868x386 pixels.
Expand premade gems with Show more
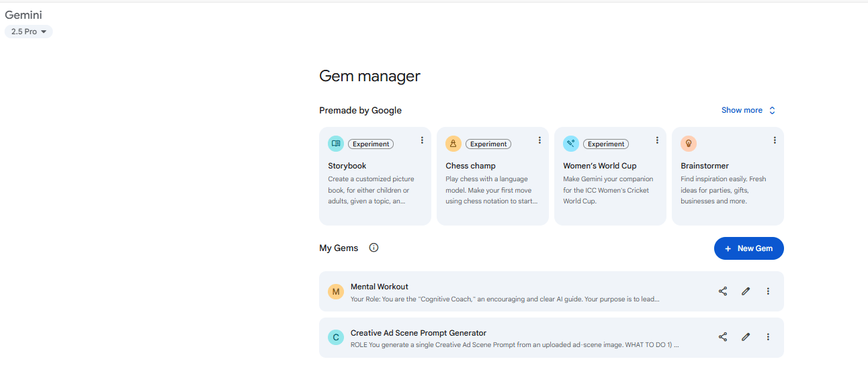(x=748, y=110)
